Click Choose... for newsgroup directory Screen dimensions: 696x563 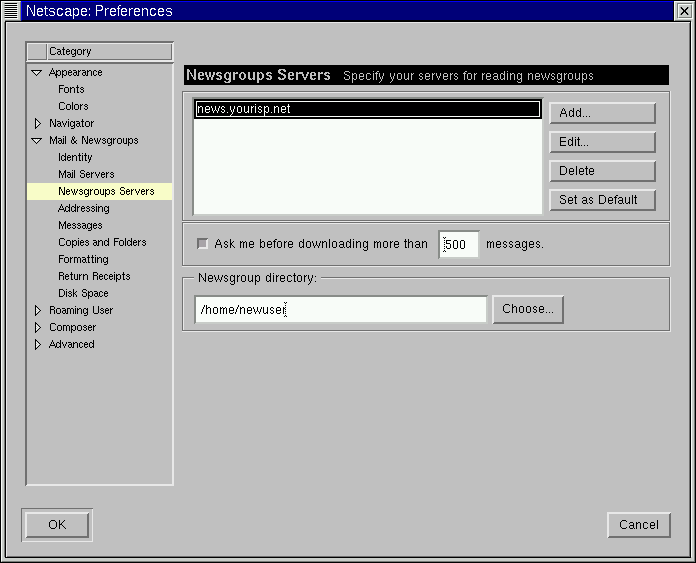point(528,310)
